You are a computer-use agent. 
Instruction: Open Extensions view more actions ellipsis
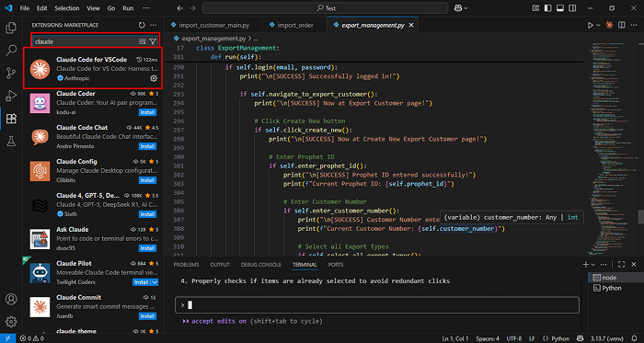[x=154, y=25]
